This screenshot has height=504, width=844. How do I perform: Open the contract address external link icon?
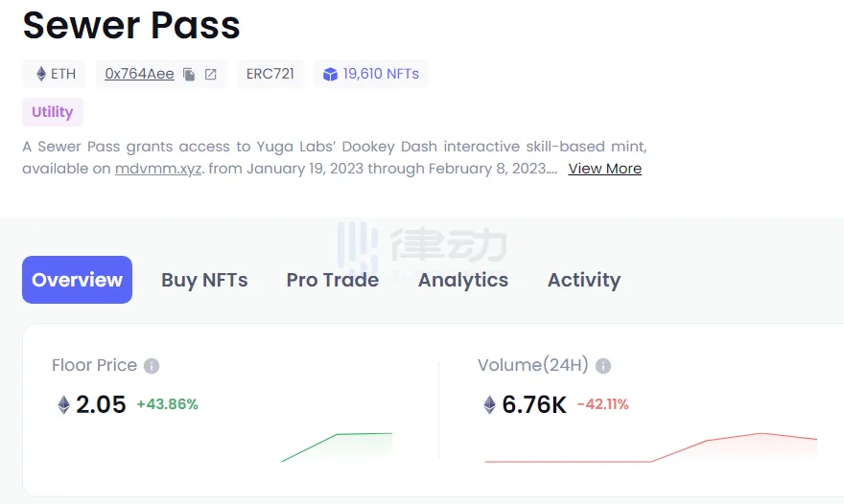click(x=211, y=74)
